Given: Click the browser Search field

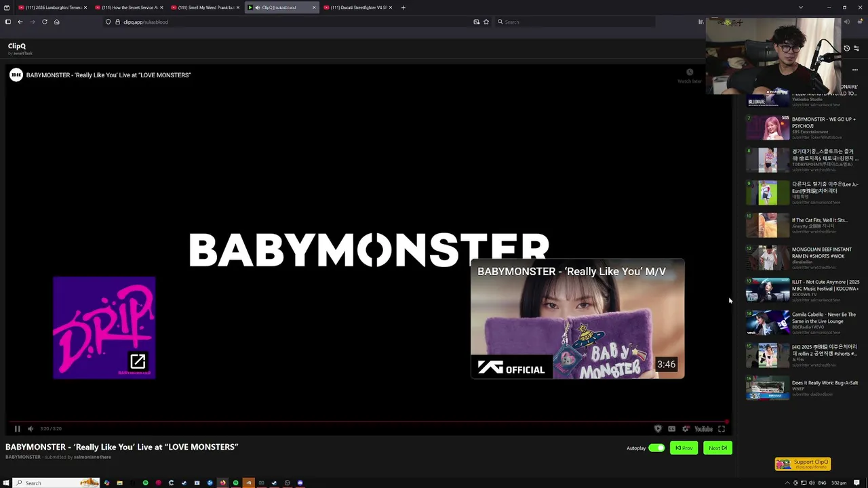Looking at the screenshot, I should point(575,22).
